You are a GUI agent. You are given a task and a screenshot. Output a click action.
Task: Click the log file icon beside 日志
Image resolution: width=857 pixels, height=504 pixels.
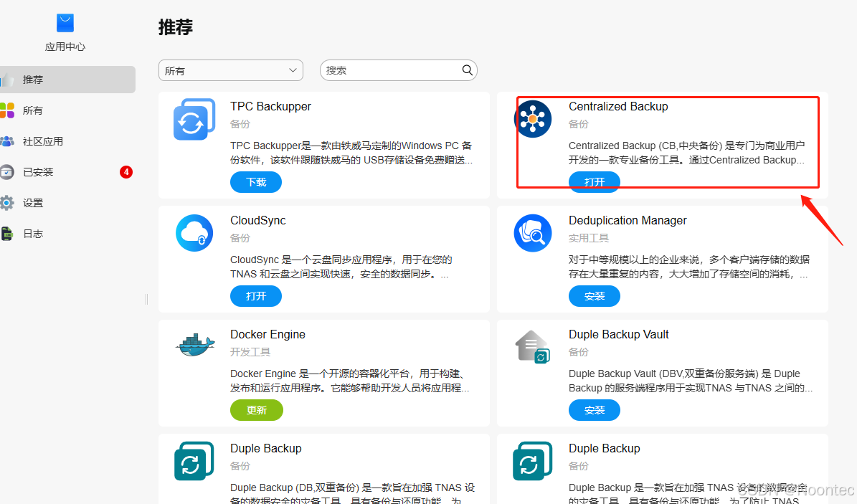(x=7, y=234)
